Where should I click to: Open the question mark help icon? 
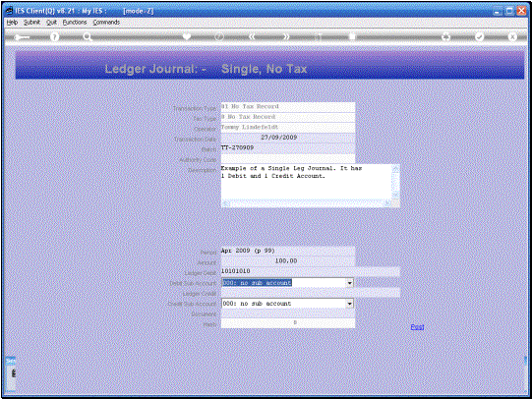55,36
